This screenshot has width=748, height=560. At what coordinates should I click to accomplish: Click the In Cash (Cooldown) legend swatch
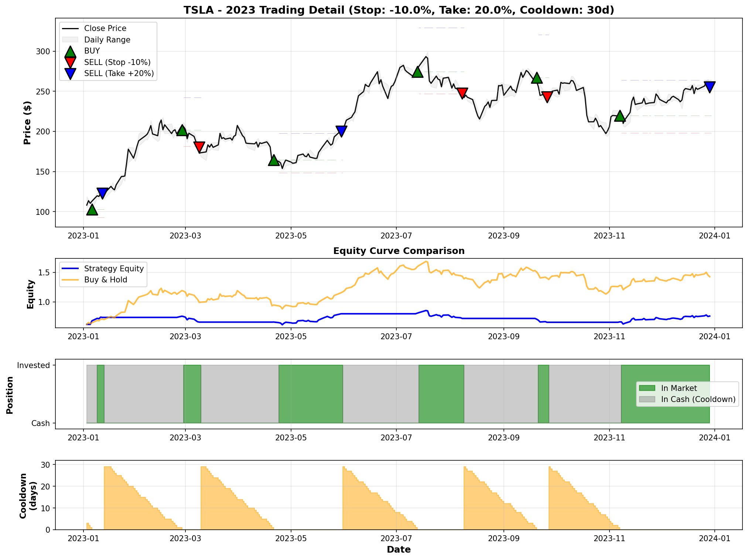click(x=647, y=399)
